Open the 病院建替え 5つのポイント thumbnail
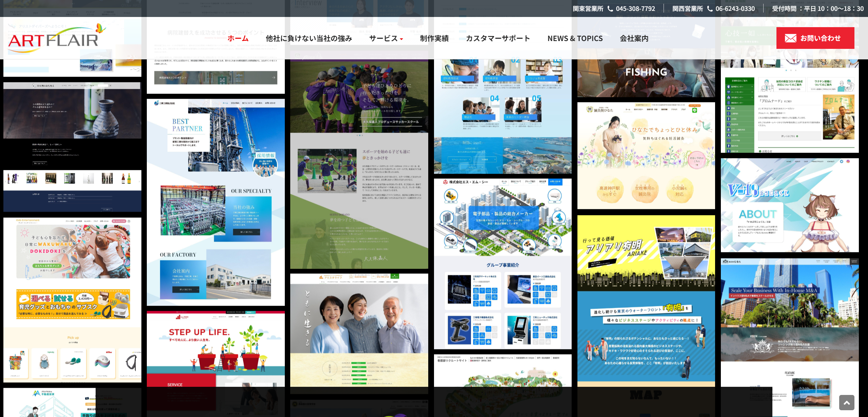868x417 pixels. (x=216, y=76)
